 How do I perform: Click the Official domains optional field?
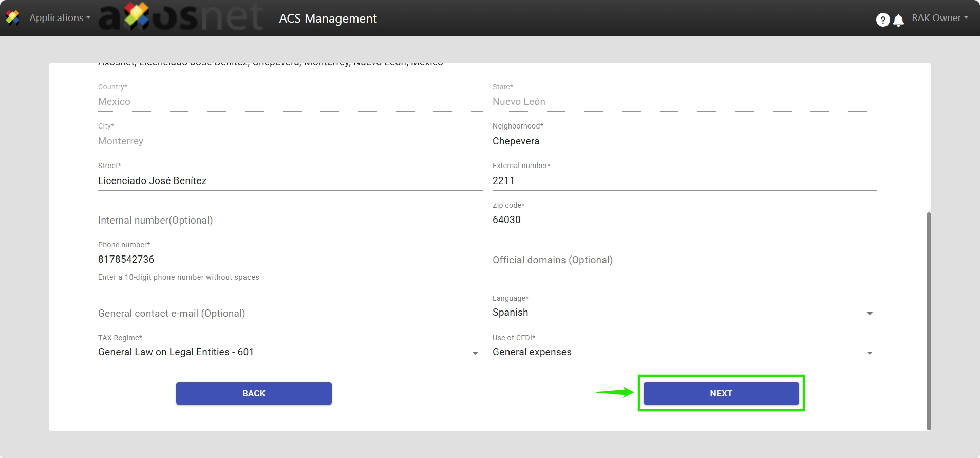point(684,260)
